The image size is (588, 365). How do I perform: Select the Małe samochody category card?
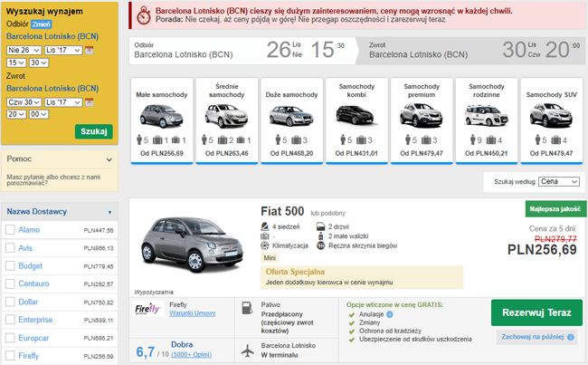click(x=162, y=121)
